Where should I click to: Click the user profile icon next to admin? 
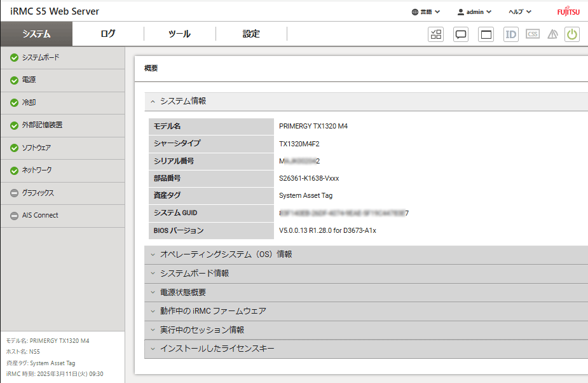click(460, 12)
